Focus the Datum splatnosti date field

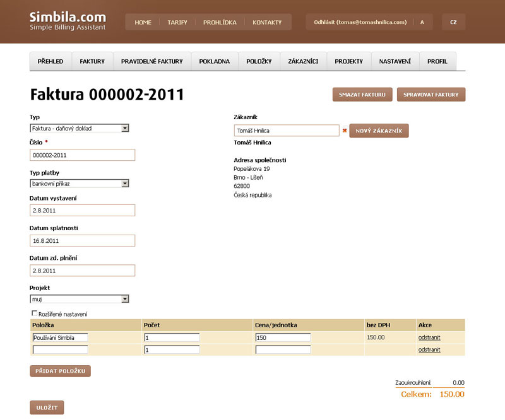pos(83,240)
